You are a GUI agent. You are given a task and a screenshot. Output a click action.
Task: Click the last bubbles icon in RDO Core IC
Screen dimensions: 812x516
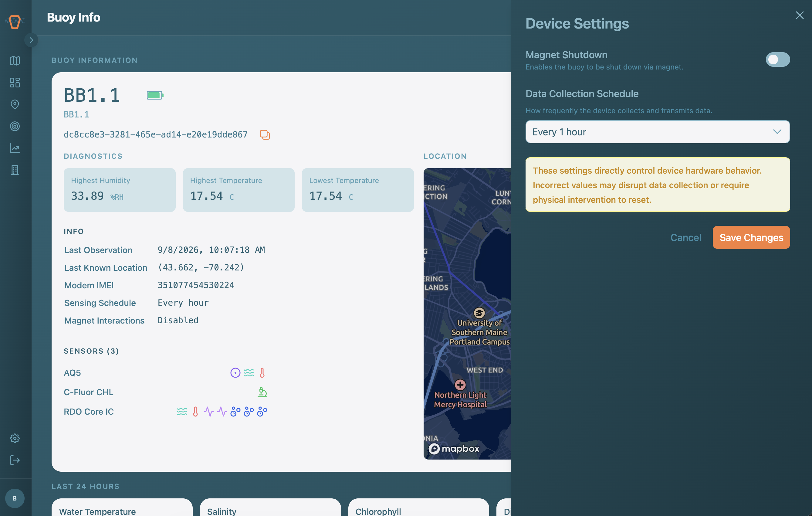tap(262, 412)
